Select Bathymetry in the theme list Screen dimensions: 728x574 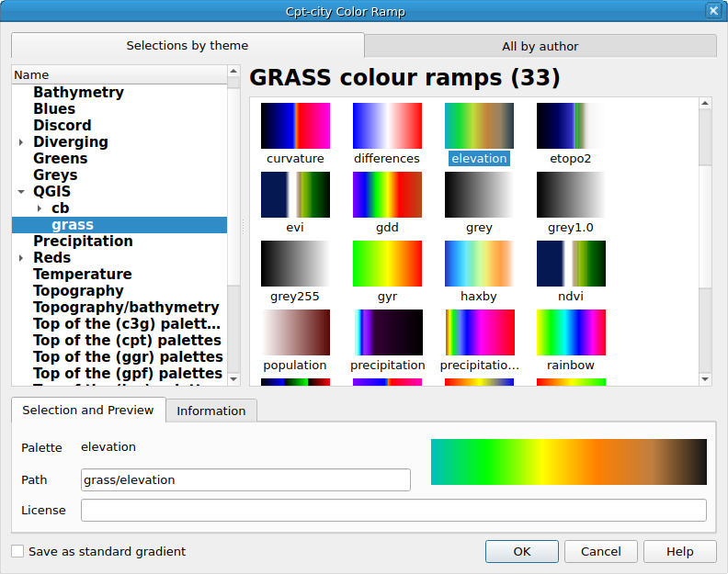click(78, 93)
